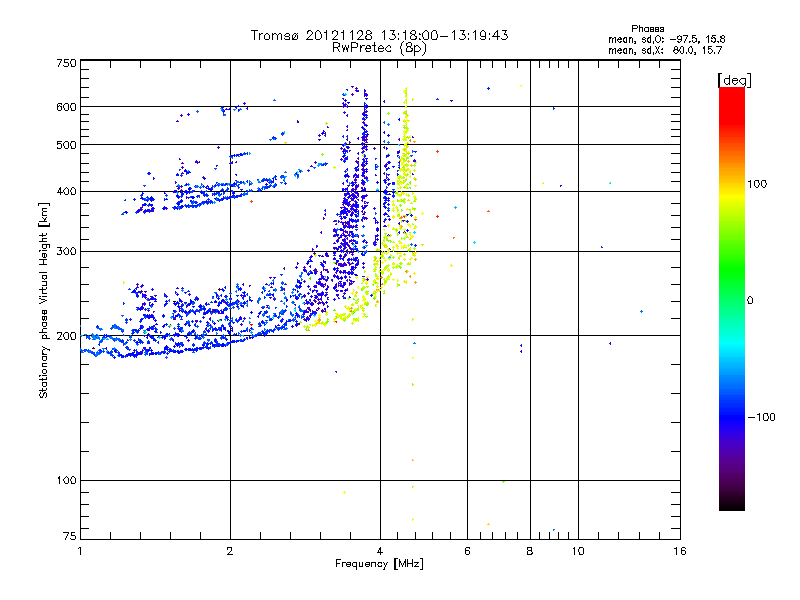Screen dimensions: 800x600
Task: Click the y-axis tick label '200'
Action: point(66,336)
